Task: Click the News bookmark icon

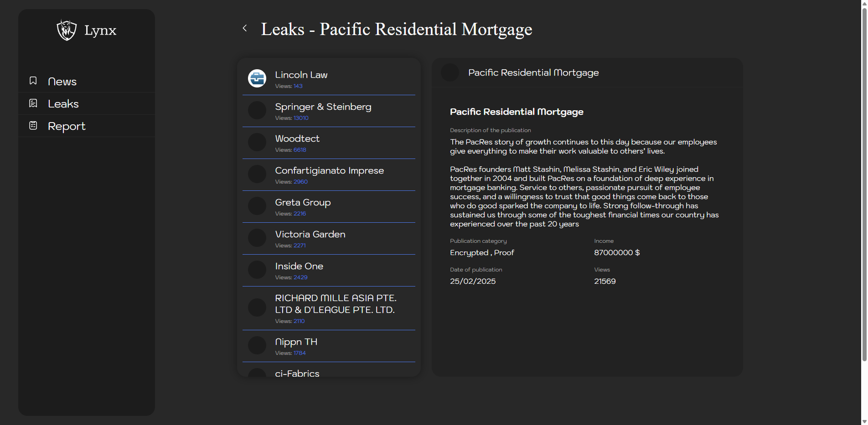Action: coord(33,81)
